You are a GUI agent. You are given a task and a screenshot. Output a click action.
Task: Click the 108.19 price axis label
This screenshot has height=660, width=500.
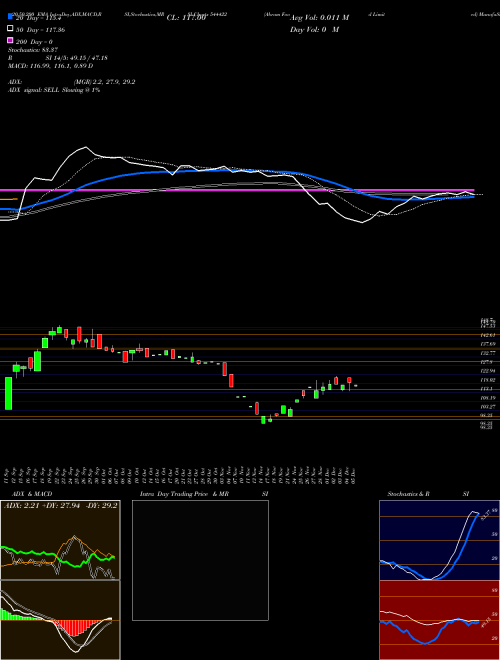pos(490,397)
